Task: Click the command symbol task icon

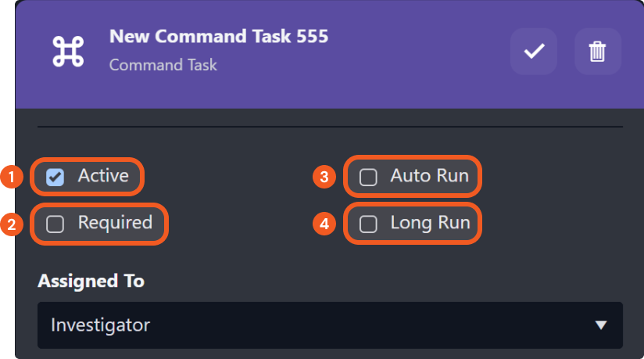Action: (x=68, y=52)
